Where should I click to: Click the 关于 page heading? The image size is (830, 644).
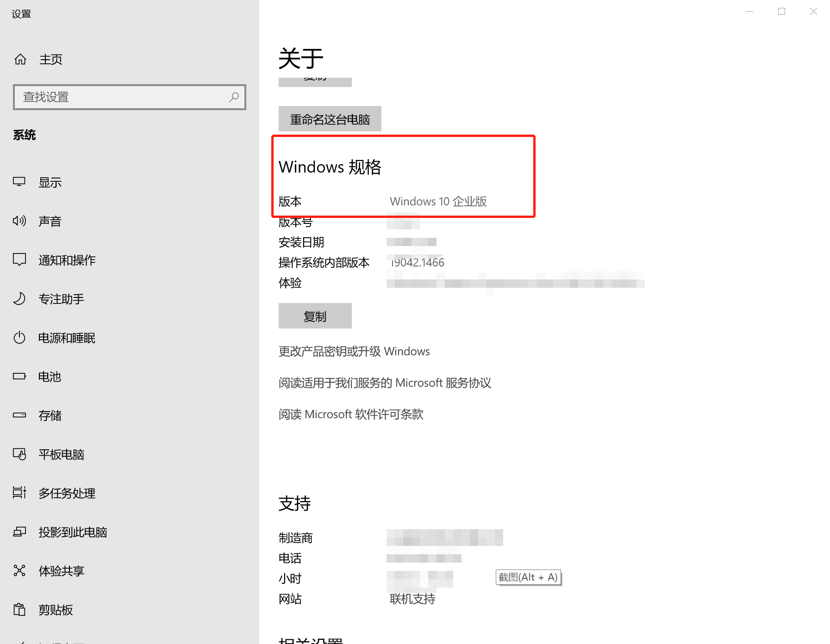pos(301,58)
